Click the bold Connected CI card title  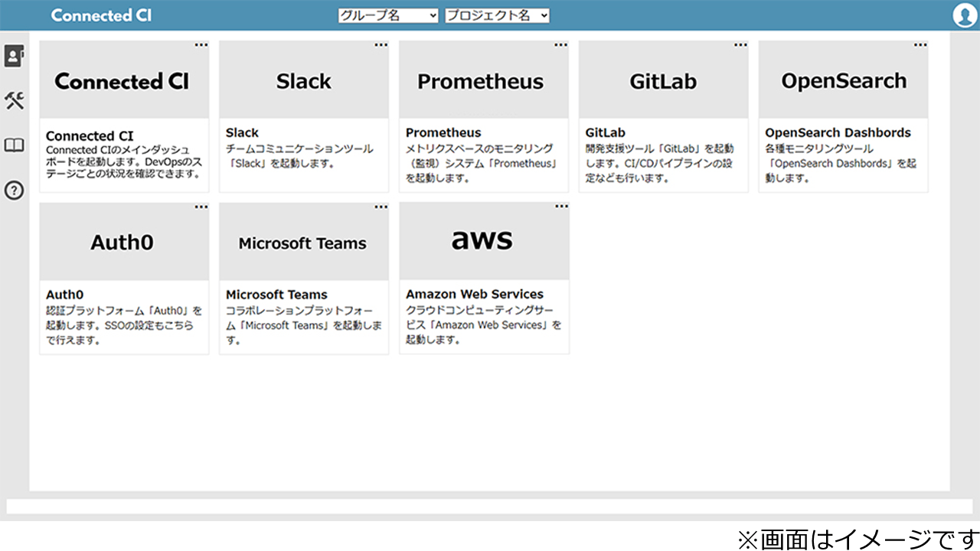coord(90,136)
